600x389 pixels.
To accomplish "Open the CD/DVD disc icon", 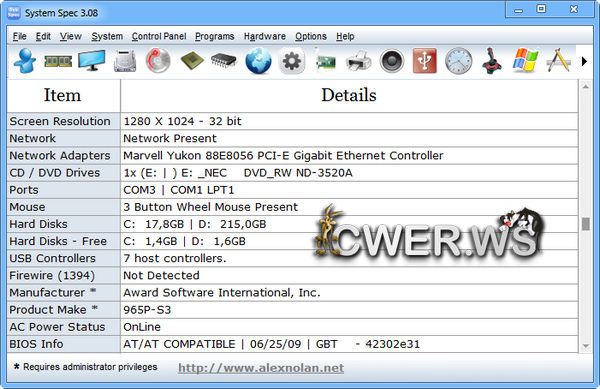I will [x=158, y=60].
